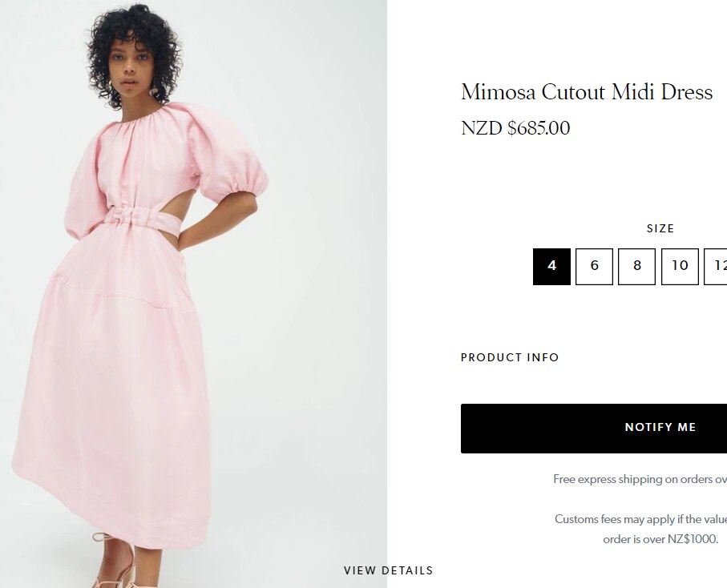Click the free express shipping notice

point(640,479)
